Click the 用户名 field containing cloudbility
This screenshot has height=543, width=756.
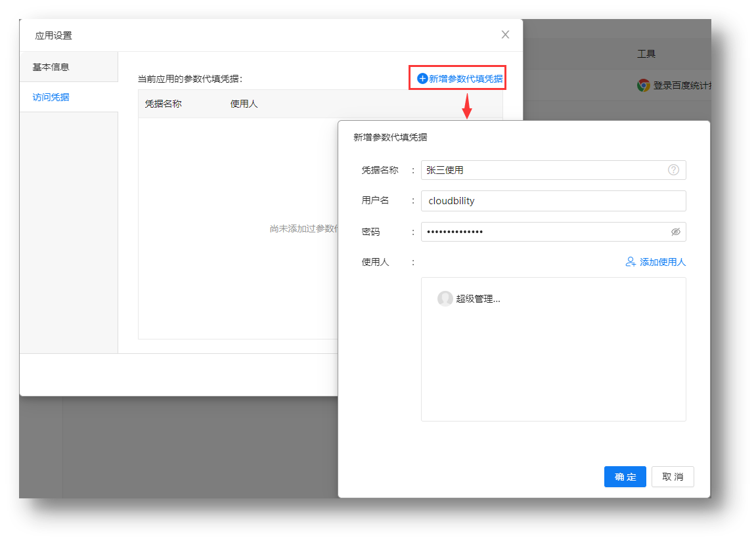[x=552, y=201]
